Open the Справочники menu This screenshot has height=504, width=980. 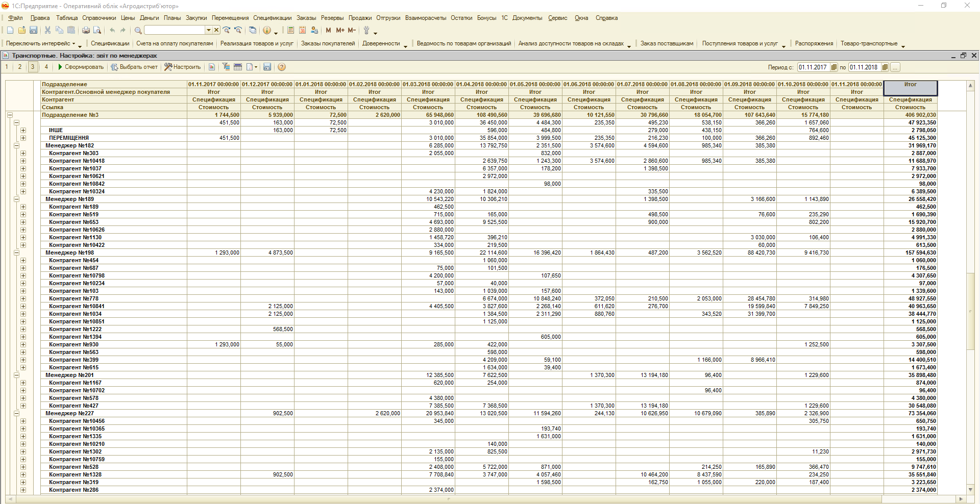tap(99, 18)
